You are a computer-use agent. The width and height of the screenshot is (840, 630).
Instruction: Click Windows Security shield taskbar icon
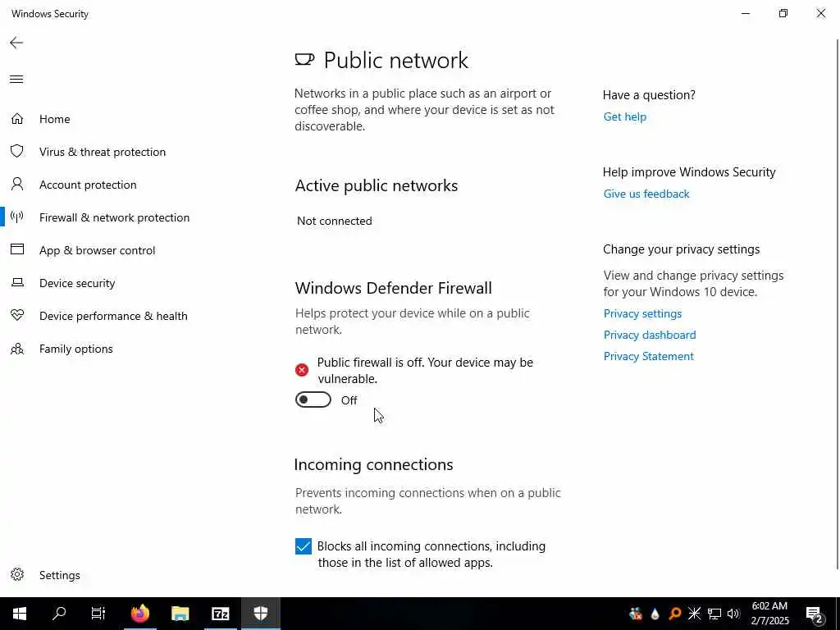pyautogui.click(x=260, y=614)
